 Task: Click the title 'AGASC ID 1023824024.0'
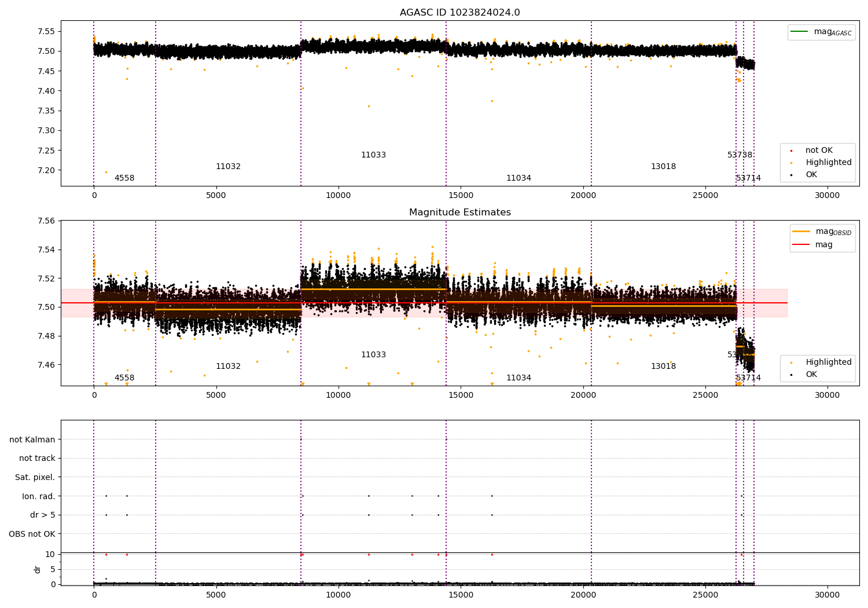pos(459,13)
